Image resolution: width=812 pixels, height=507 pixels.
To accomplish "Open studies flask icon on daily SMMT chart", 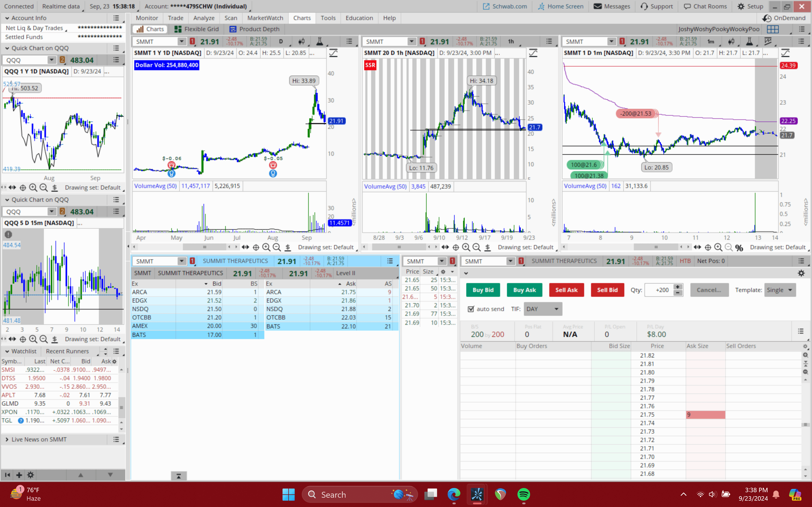I will pos(320,42).
